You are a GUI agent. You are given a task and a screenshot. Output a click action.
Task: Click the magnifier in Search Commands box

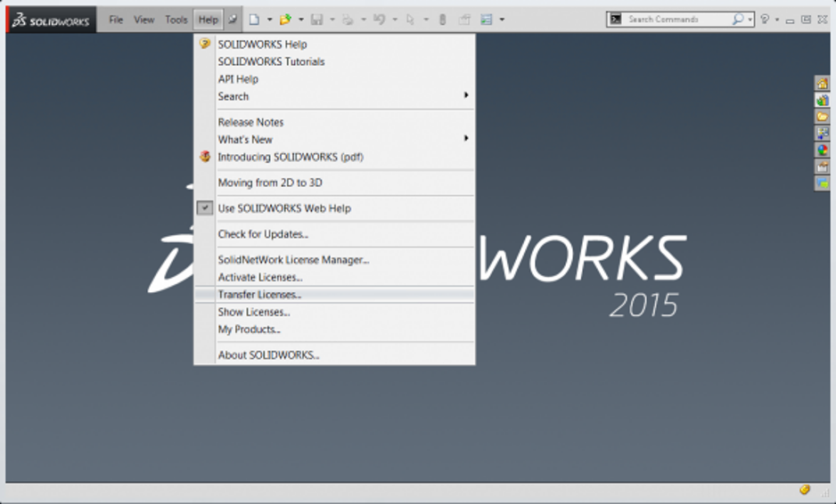point(737,20)
